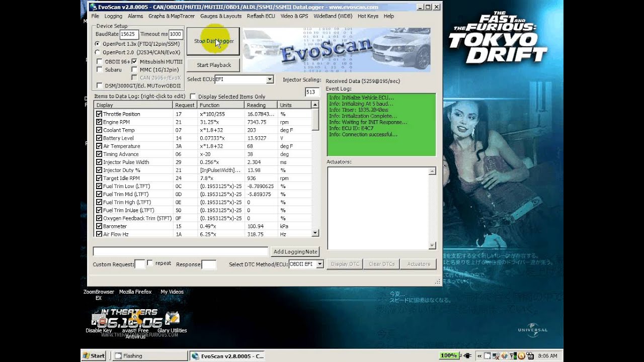
Task: Uncheck the Coolant Temp log item
Action: (99, 130)
